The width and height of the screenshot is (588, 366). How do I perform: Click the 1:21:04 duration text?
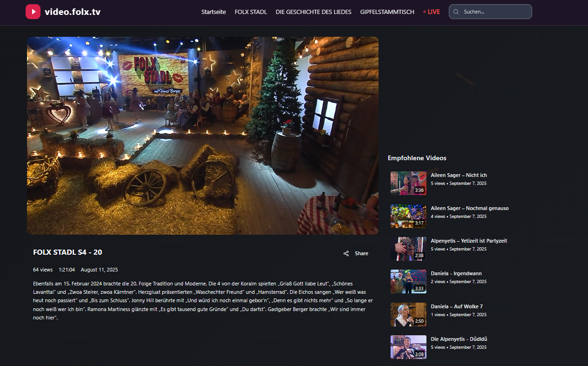(x=67, y=270)
